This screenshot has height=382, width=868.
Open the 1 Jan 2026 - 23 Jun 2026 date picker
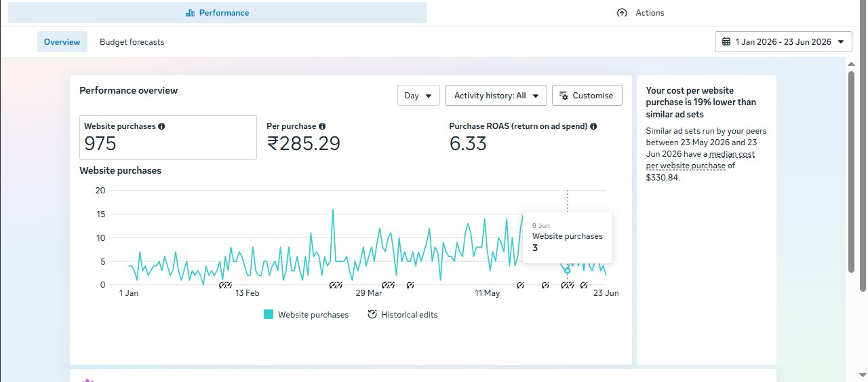click(x=783, y=41)
